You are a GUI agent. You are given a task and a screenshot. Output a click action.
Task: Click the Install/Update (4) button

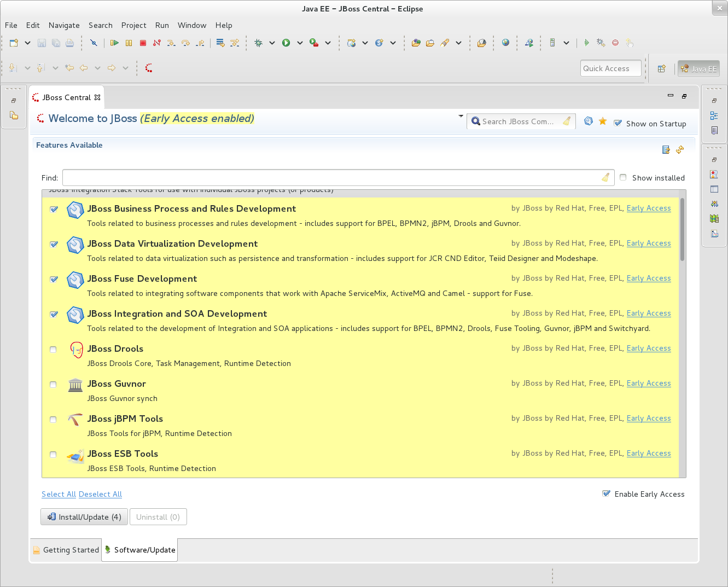[84, 517]
